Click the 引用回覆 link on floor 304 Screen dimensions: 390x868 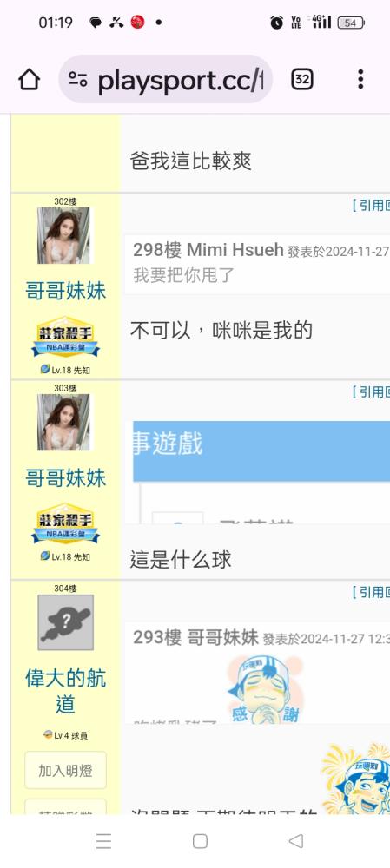point(371,592)
